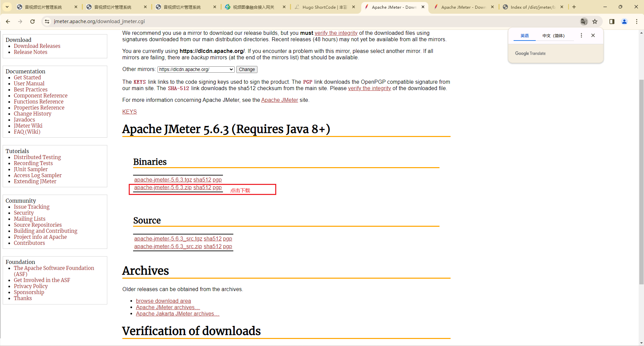Close the 视频图像融合接入网关 tab
644x346 pixels.
pos(284,7)
